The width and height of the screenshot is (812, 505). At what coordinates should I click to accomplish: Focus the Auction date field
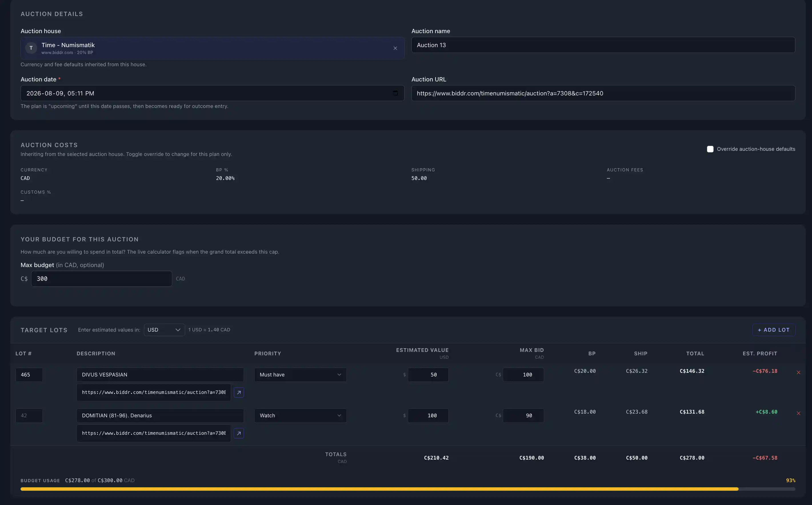pyautogui.click(x=213, y=93)
